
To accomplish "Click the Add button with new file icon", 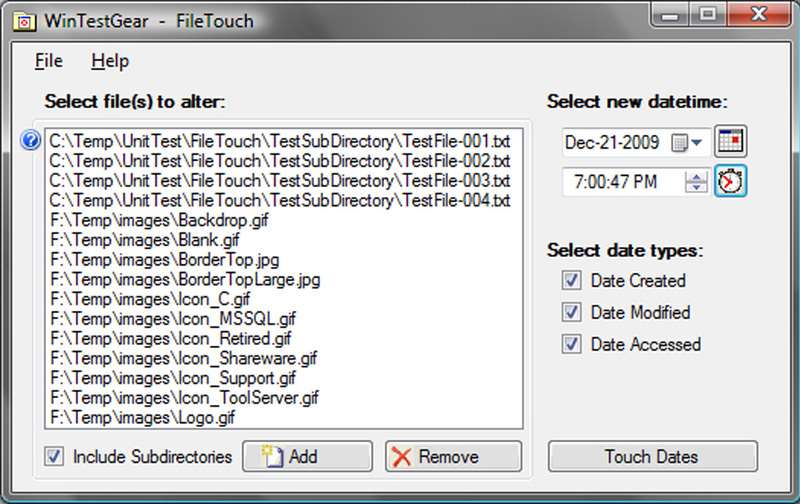I will [307, 456].
